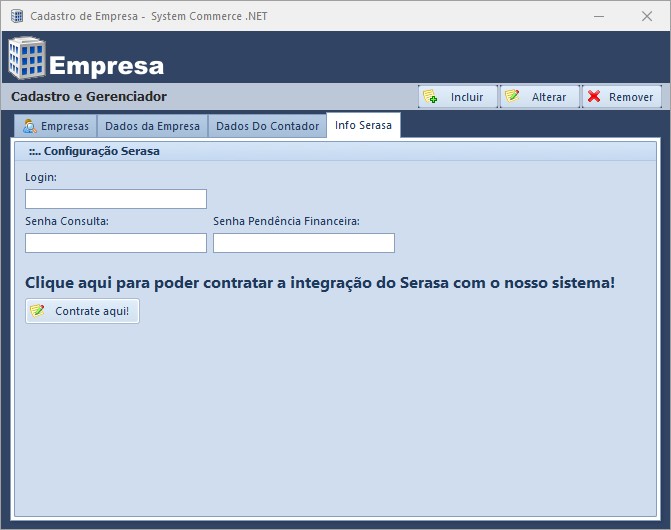Click the Login: label

pos(41,177)
